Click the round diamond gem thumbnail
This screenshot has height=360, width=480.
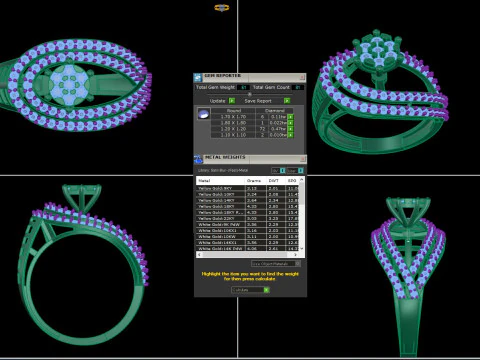point(203,114)
